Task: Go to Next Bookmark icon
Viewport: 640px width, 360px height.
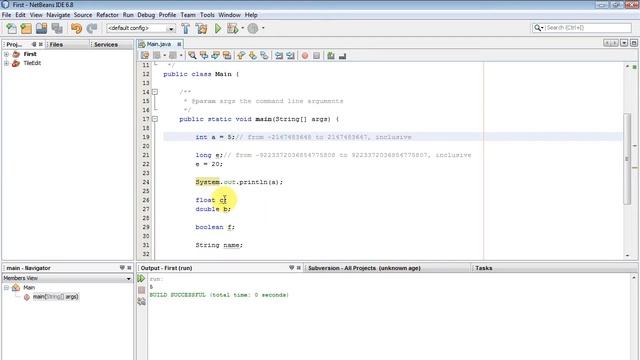Action: click(253, 56)
